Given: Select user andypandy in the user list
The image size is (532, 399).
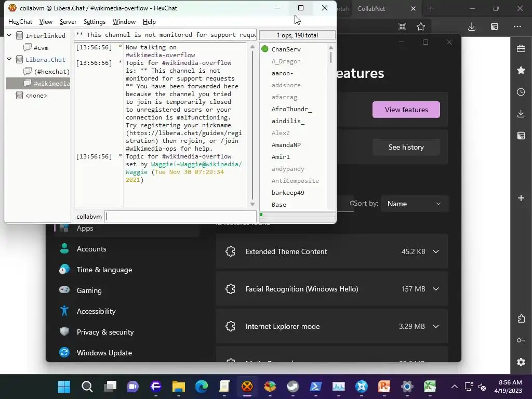Looking at the screenshot, I should pos(288,169).
